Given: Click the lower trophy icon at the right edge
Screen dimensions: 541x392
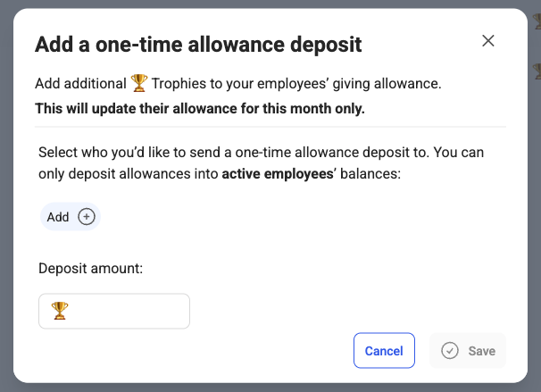Looking at the screenshot, I should coord(537,71).
